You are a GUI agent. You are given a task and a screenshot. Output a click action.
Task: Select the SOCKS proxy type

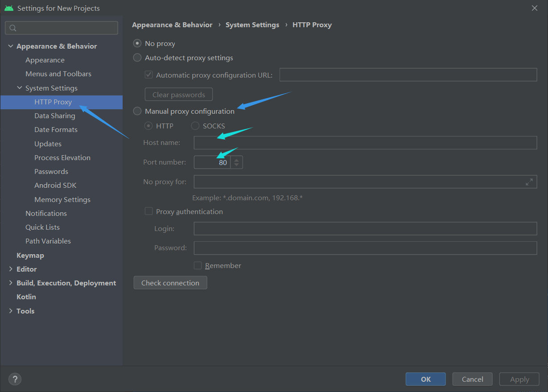(195, 126)
